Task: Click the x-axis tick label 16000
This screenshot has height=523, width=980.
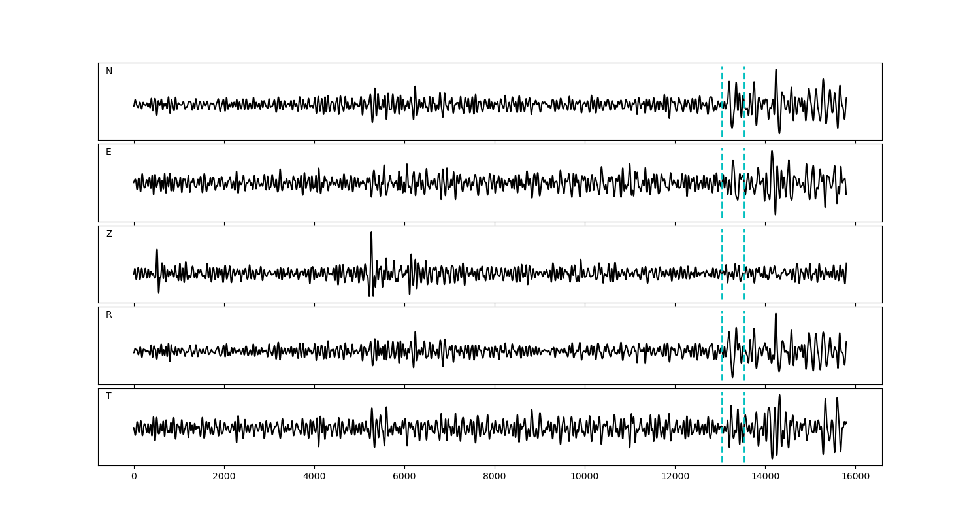Action: pyautogui.click(x=855, y=477)
